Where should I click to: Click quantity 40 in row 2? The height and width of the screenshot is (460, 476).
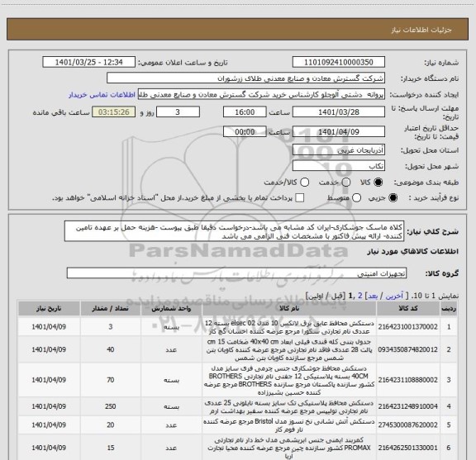[111, 349]
